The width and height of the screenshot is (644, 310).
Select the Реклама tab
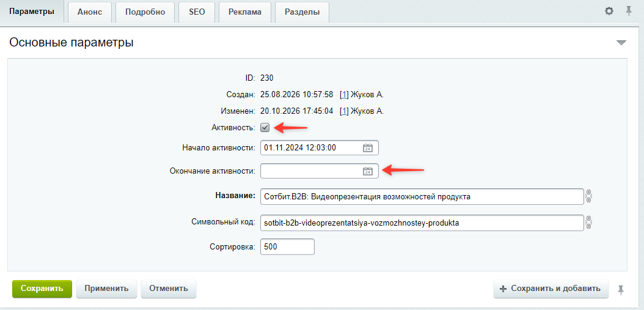click(245, 12)
